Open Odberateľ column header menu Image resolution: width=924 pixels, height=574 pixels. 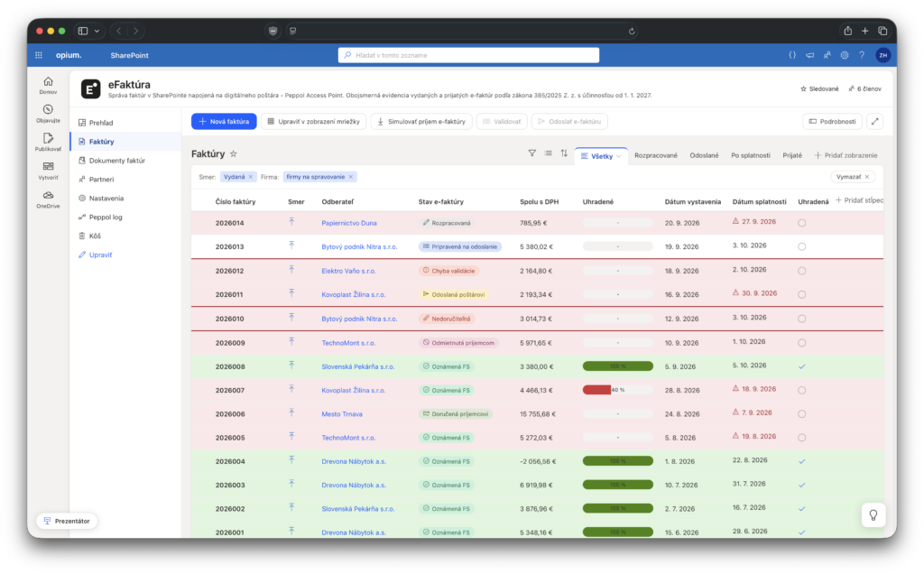337,201
